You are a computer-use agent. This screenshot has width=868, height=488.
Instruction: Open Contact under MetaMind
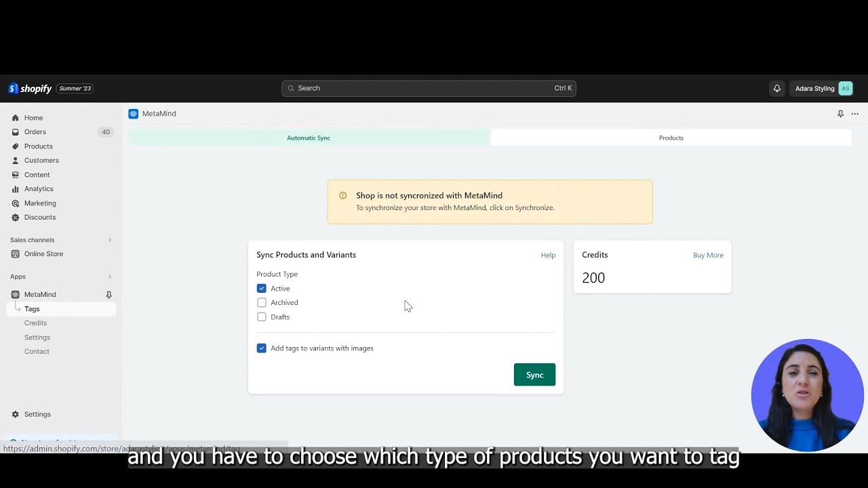click(x=37, y=352)
